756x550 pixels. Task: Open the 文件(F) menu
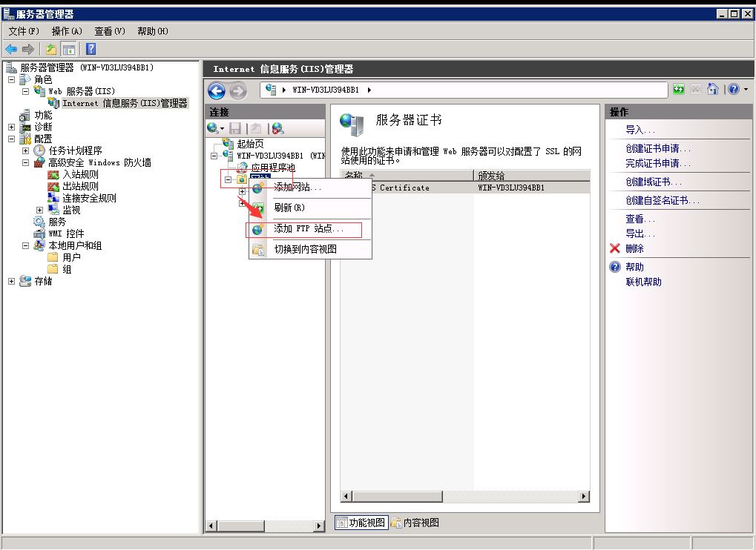(24, 31)
